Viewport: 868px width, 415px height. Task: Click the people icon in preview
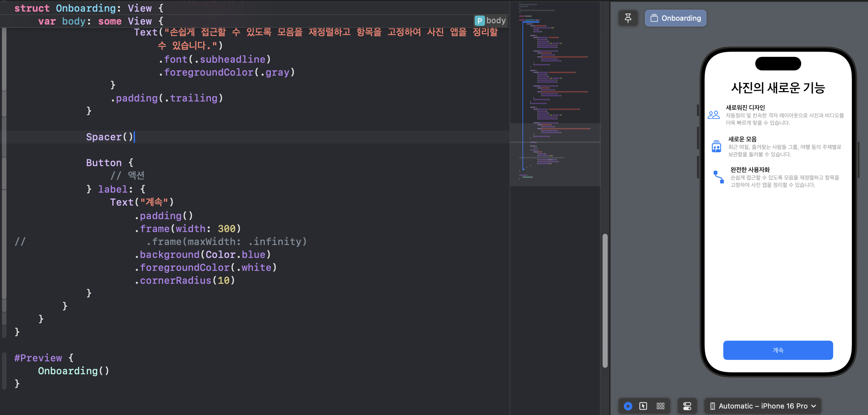pos(713,115)
